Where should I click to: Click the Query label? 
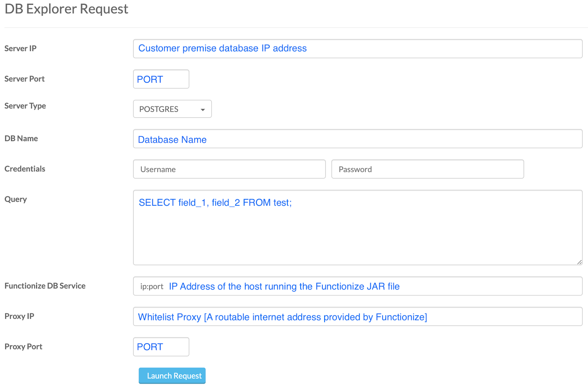point(15,199)
